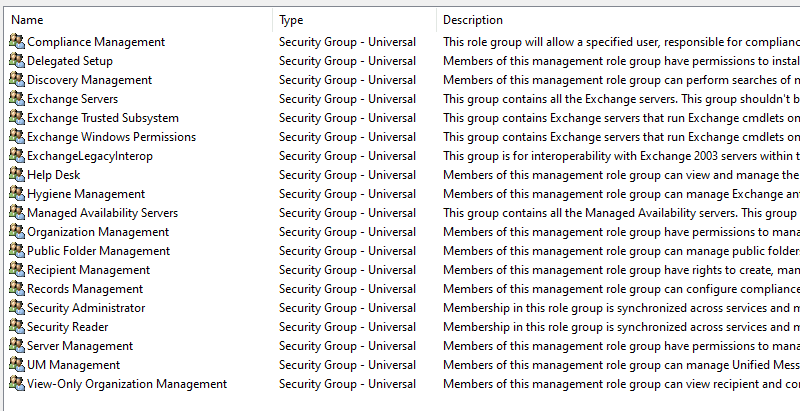This screenshot has width=800, height=411.
Task: Click the Records Management group icon
Action: 17,289
